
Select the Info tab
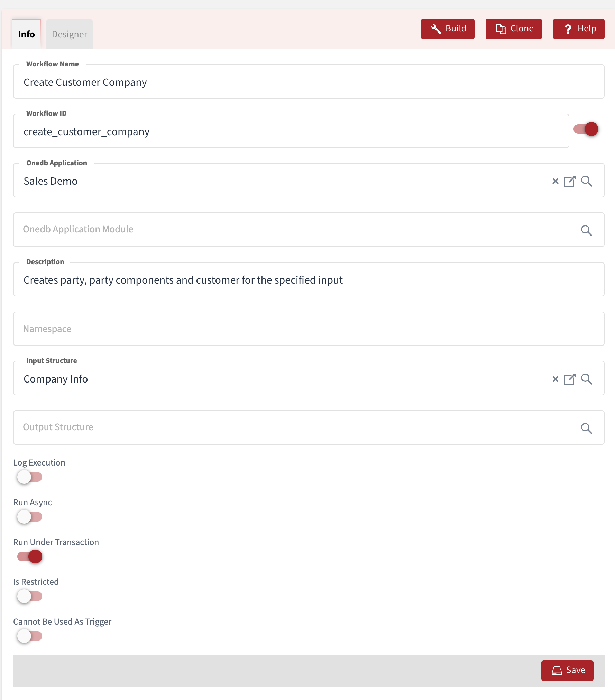(26, 34)
